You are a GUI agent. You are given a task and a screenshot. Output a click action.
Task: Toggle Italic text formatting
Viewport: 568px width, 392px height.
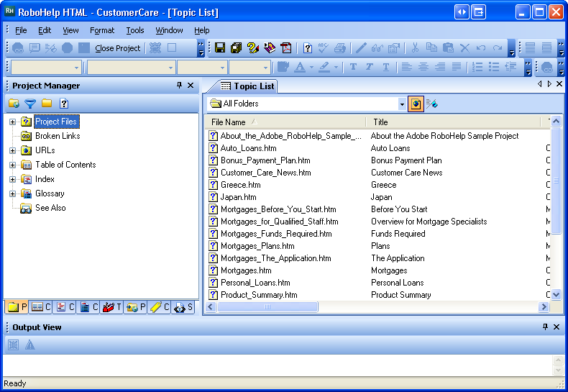pos(370,67)
